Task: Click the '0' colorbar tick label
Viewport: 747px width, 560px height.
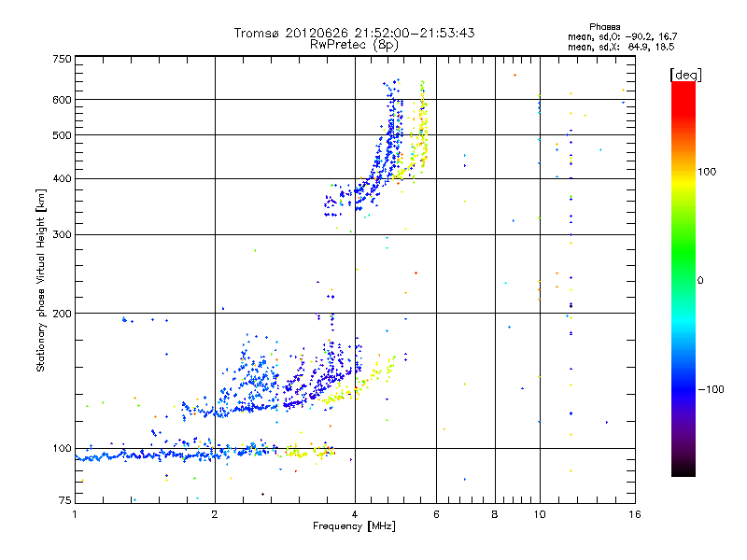Action: coord(700,281)
